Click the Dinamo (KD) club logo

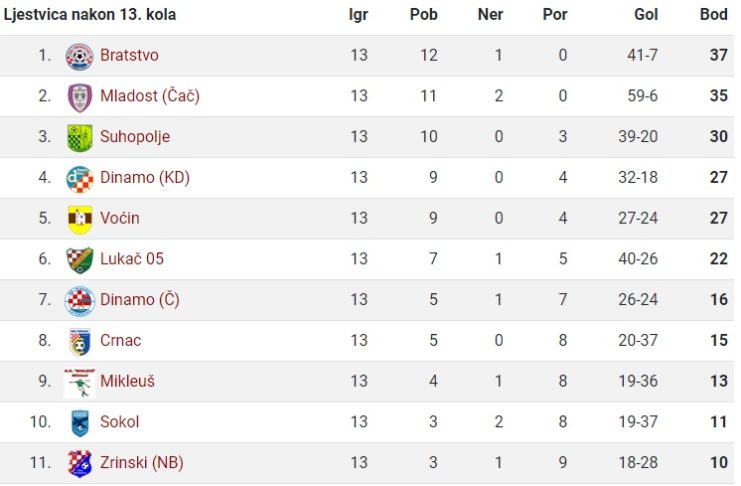79,179
